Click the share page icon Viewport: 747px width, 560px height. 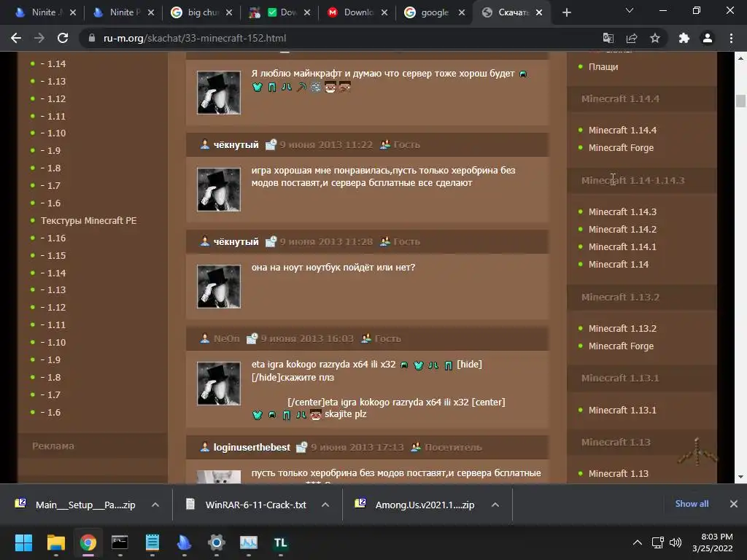tap(632, 38)
